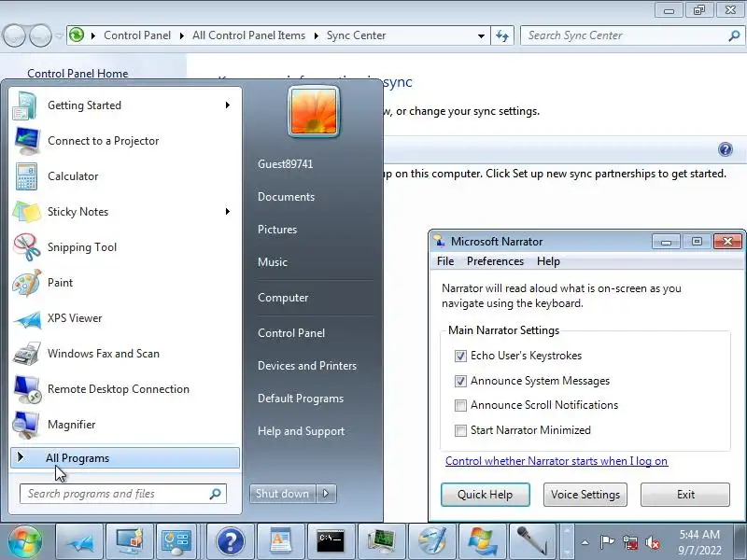This screenshot has height=560, width=747.
Task: Open Music from Start menu right pane
Action: pos(273,262)
